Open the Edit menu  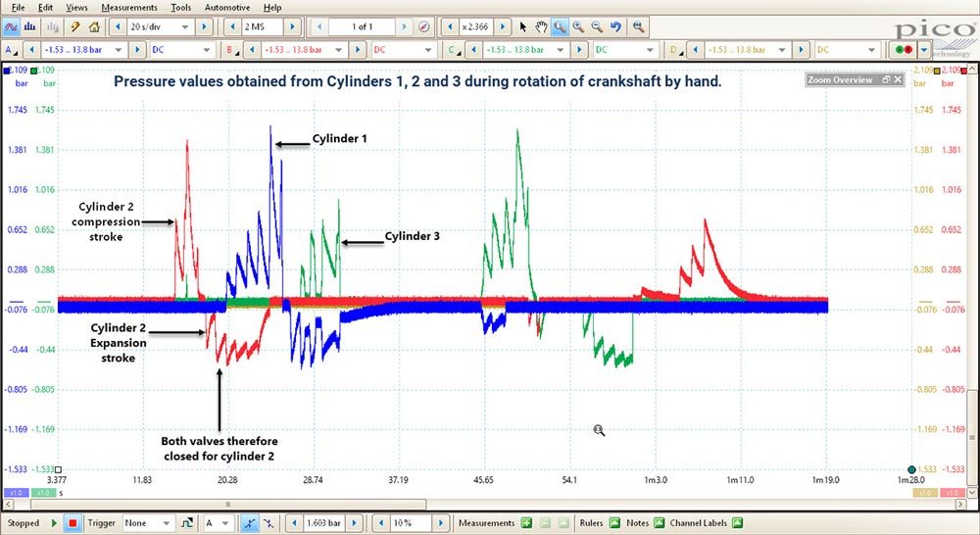coord(45,8)
